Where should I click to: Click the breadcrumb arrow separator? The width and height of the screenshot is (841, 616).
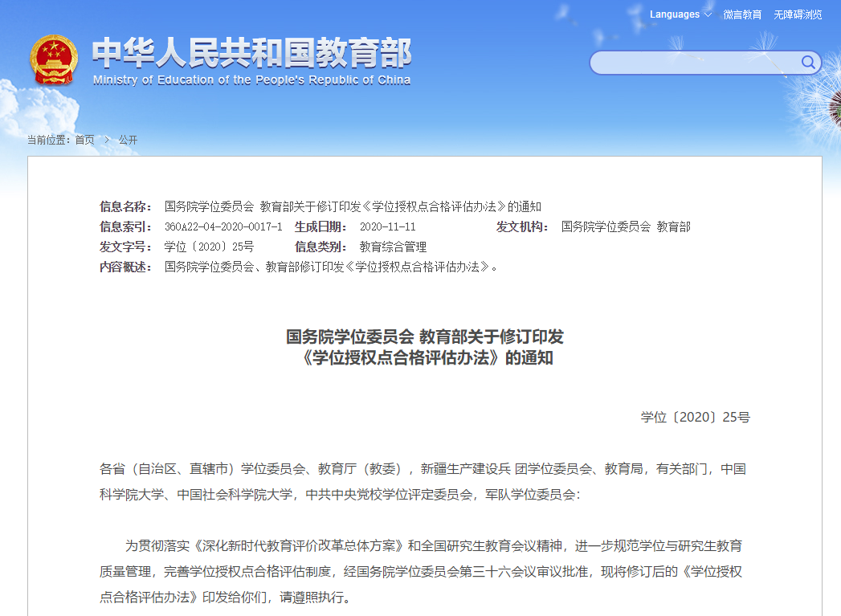pyautogui.click(x=106, y=140)
